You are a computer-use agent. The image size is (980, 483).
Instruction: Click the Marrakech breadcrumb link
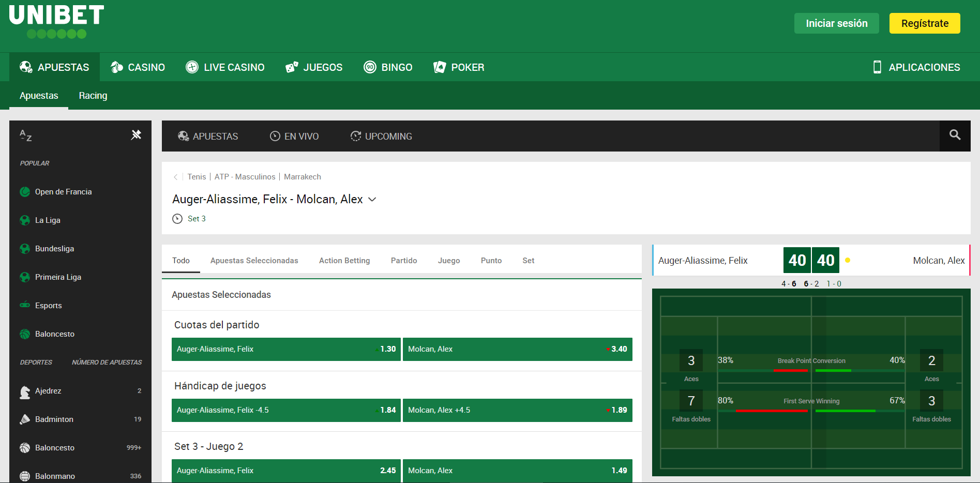click(302, 177)
